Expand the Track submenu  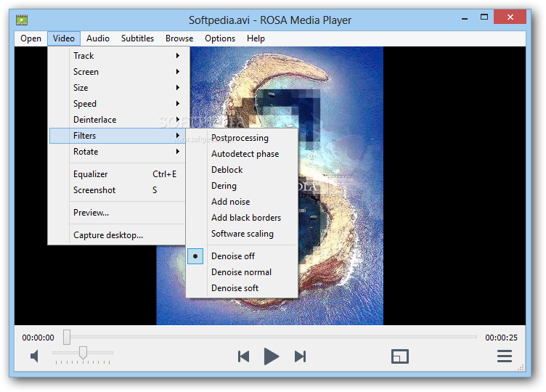click(117, 56)
